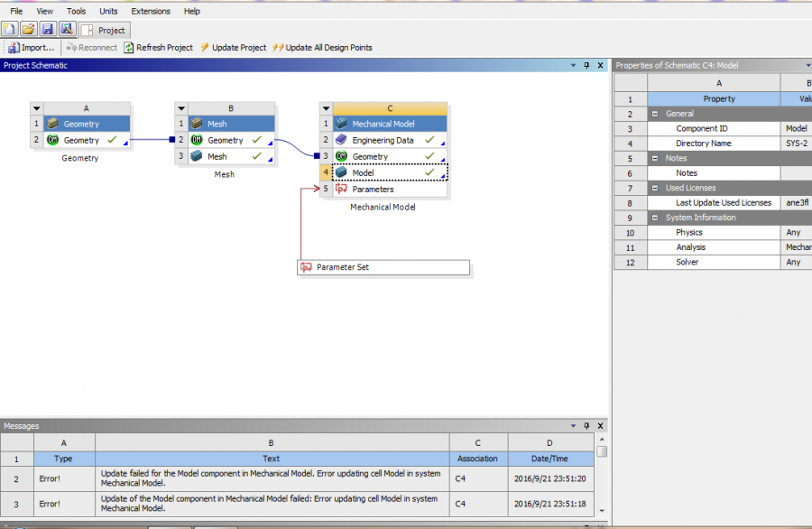
Task: Select Mesh cell B3
Action: tap(231, 156)
